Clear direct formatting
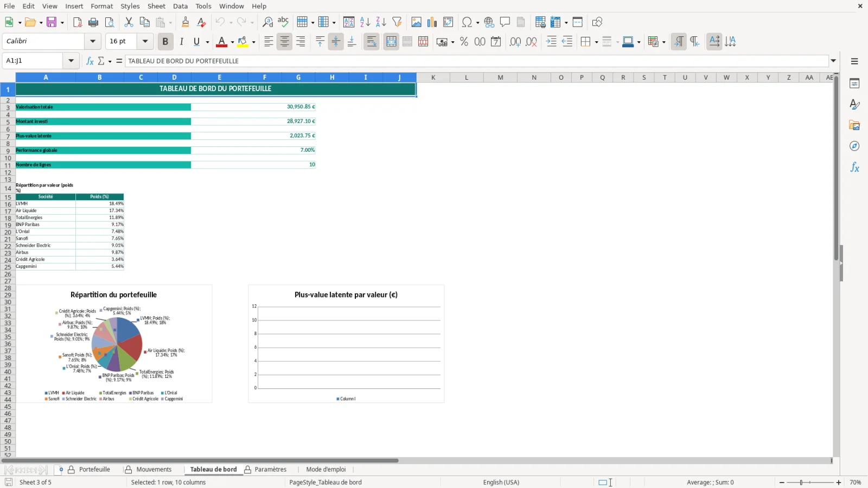Viewport: 868px width, 488px height. [x=201, y=22]
